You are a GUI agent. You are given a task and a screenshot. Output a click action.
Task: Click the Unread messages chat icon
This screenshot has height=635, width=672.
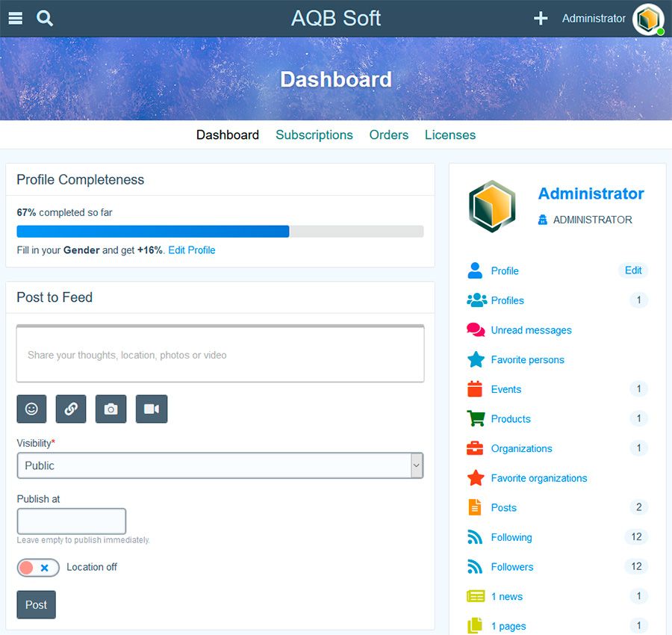tap(476, 330)
